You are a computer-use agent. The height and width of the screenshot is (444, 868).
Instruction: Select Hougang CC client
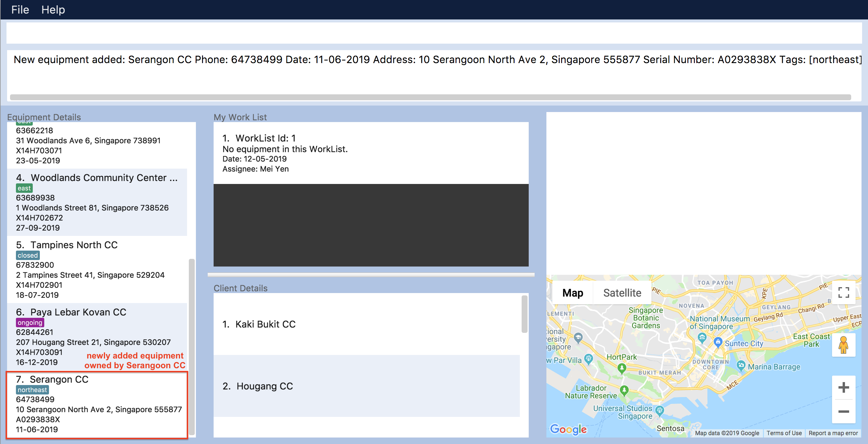(x=367, y=386)
